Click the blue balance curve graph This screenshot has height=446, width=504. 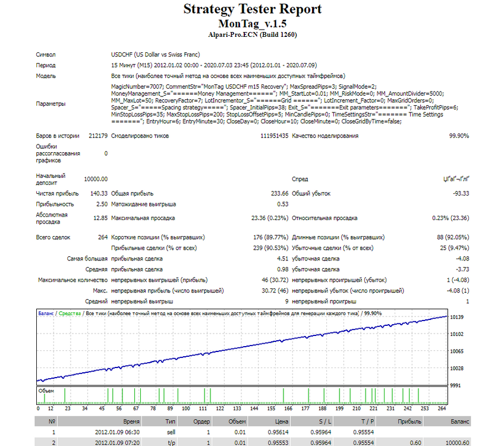point(242,348)
